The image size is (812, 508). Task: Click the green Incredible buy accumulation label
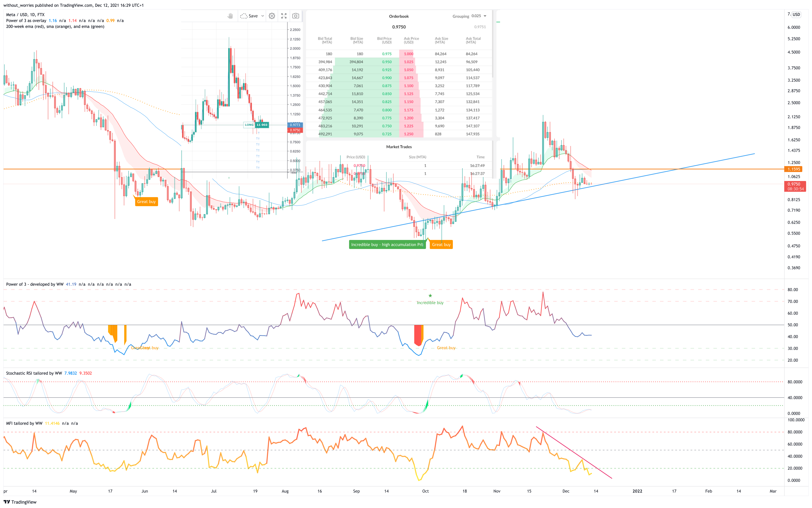(387, 245)
